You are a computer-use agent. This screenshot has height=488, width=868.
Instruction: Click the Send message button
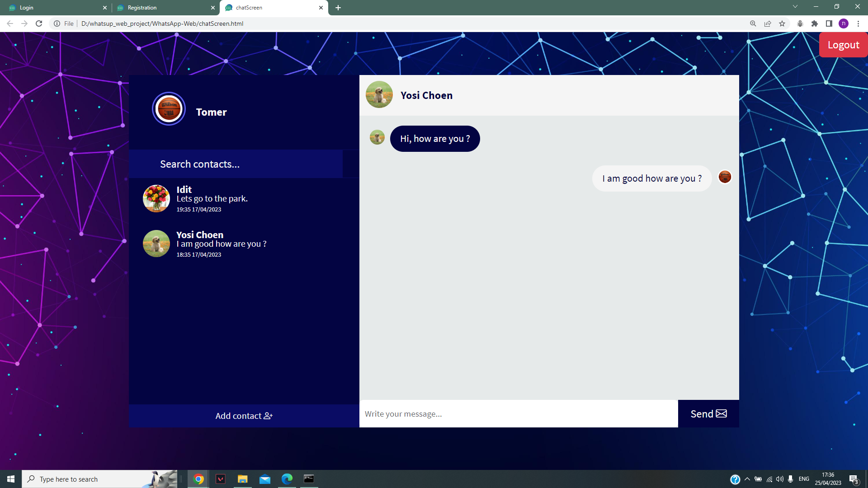(708, 414)
